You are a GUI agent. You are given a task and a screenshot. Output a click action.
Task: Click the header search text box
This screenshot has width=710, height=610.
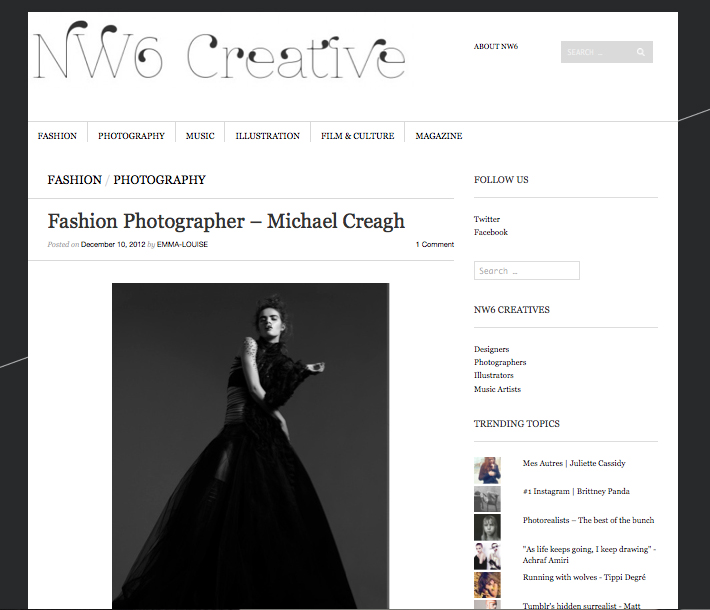click(x=596, y=52)
